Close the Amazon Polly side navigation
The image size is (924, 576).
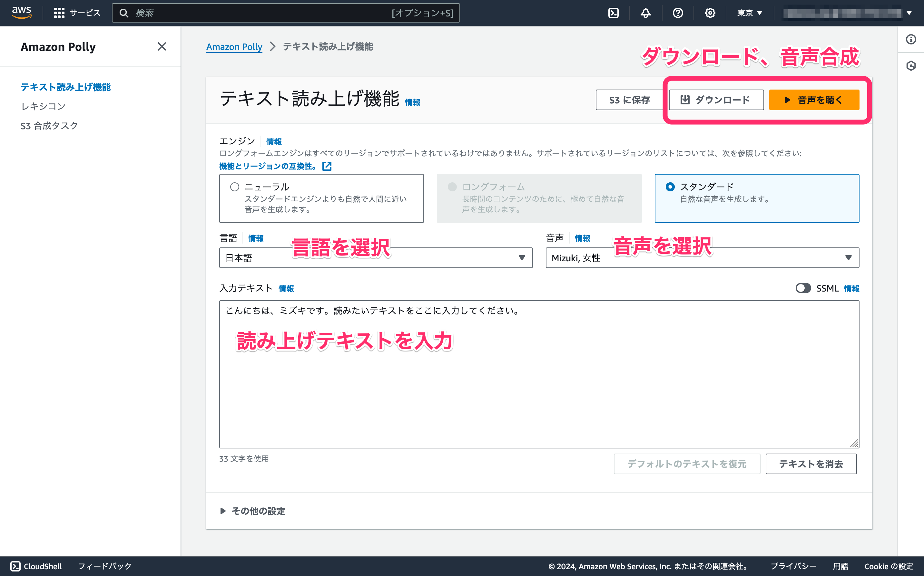point(162,46)
